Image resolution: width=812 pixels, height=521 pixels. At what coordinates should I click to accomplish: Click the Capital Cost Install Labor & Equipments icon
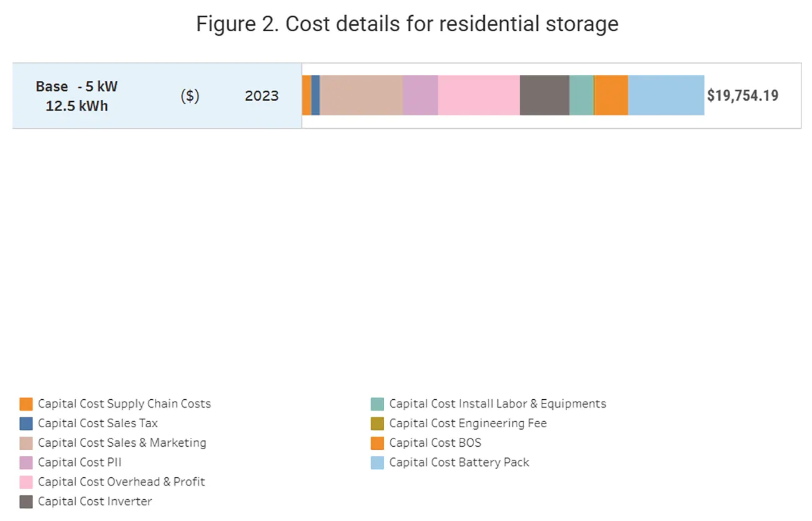tap(378, 404)
